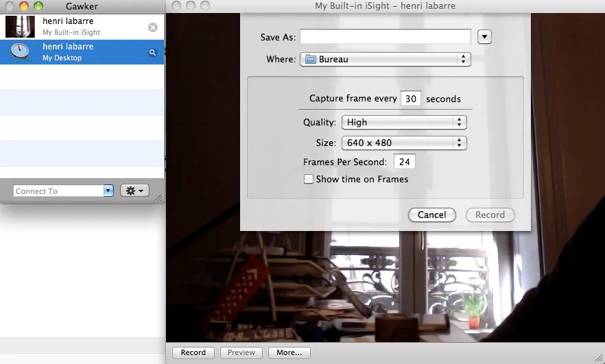
Task: Click the Save As filename field
Action: point(385,36)
